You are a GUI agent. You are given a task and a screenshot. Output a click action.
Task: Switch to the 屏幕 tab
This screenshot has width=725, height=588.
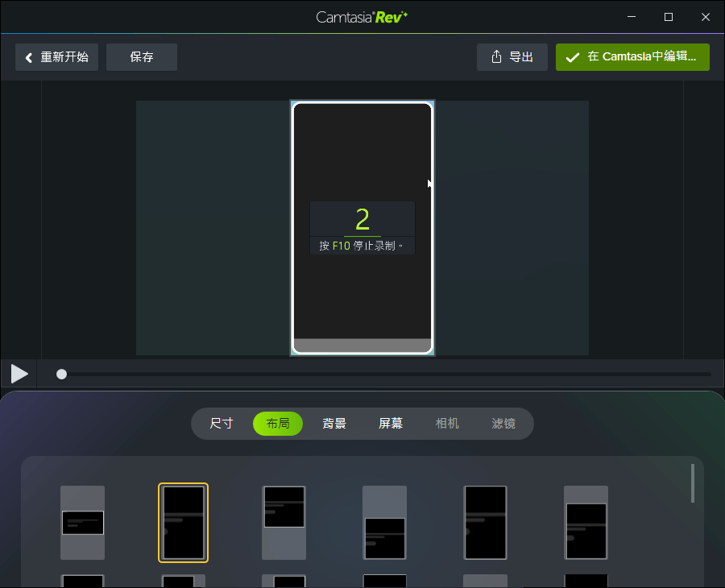point(391,424)
